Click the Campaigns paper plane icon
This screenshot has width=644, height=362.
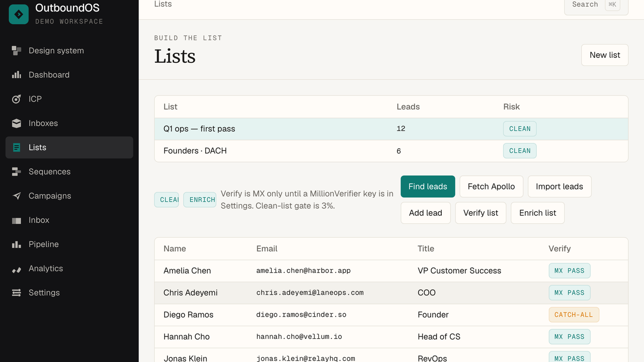coord(17,196)
